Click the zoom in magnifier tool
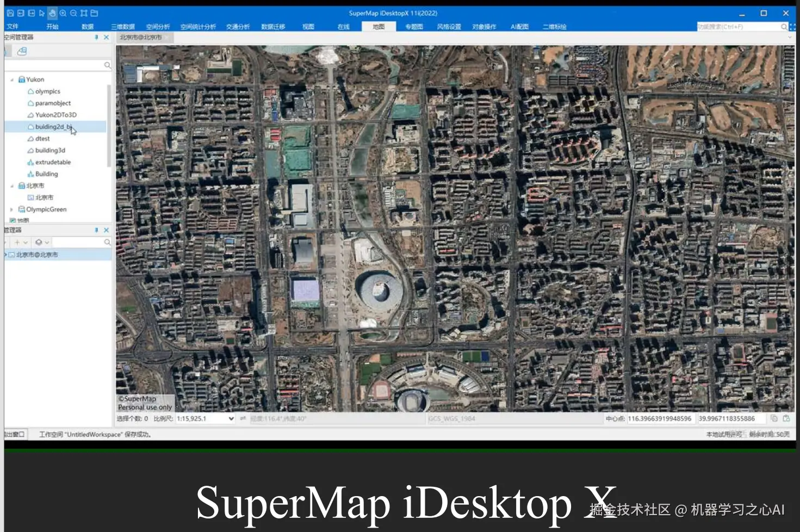This screenshot has width=800, height=532. 63,13
